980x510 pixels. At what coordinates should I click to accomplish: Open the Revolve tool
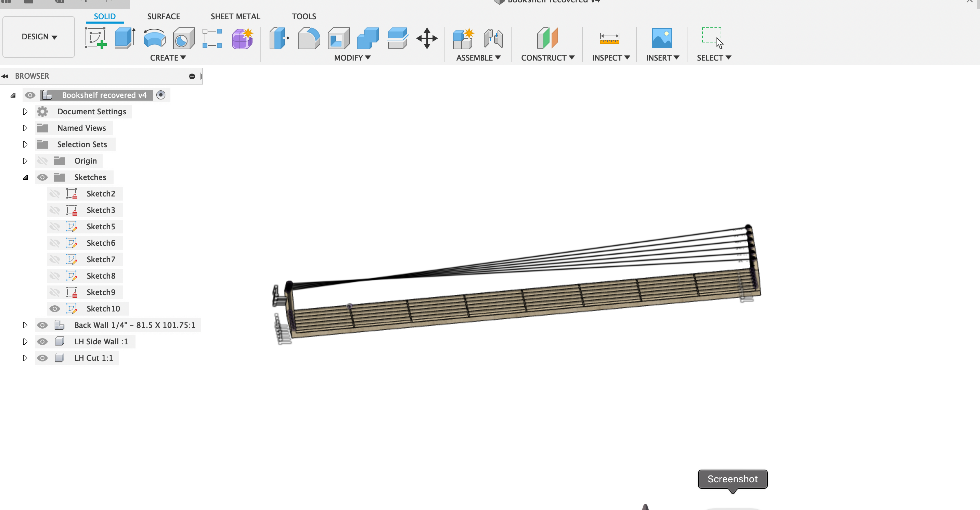click(154, 38)
